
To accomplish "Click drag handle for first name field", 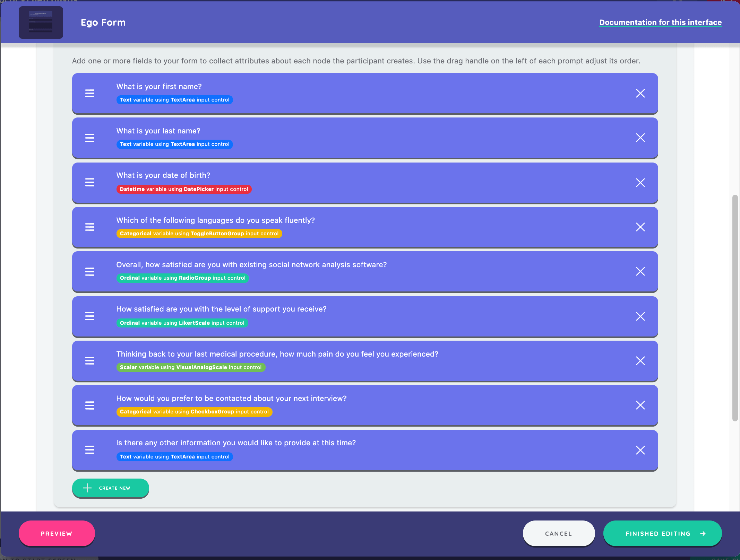I will click(x=90, y=93).
